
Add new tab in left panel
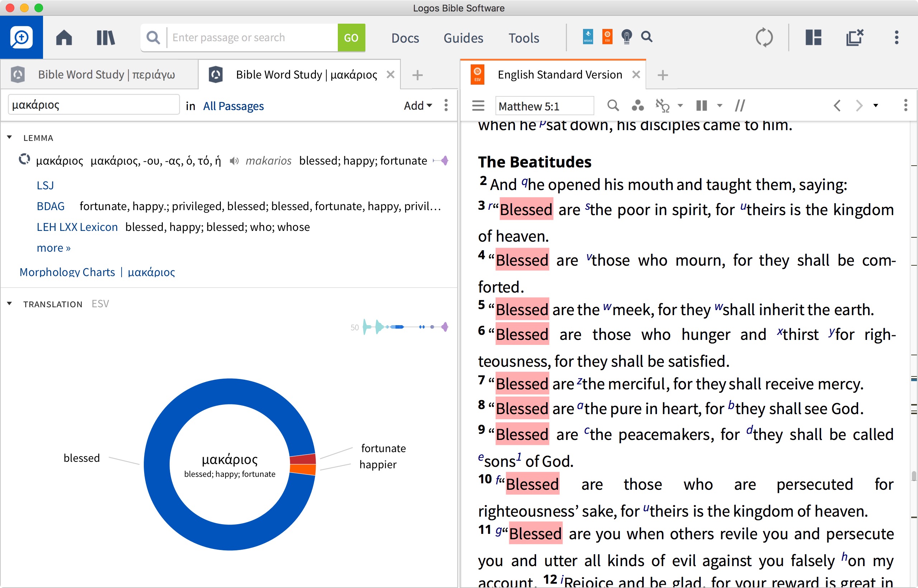click(x=417, y=75)
